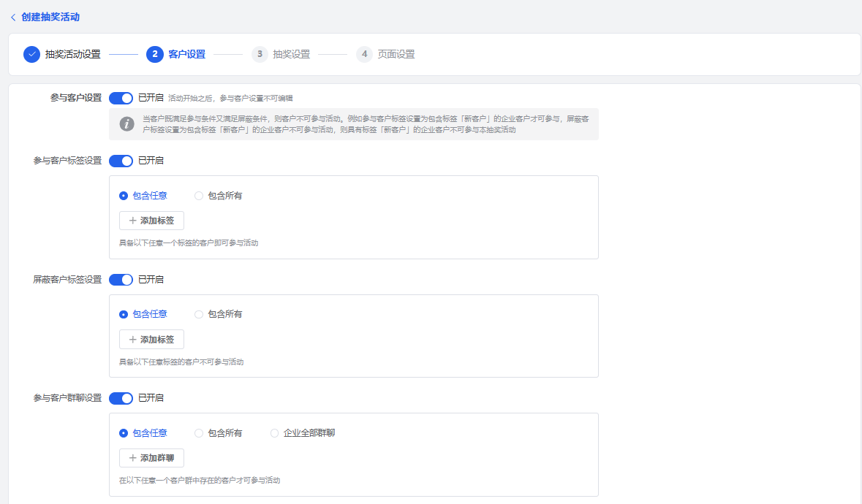Click the 参与客户设置 field label

point(76,99)
